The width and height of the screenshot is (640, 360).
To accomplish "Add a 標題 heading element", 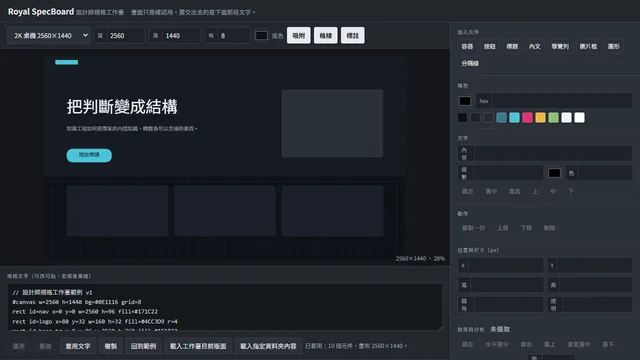I will [512, 47].
